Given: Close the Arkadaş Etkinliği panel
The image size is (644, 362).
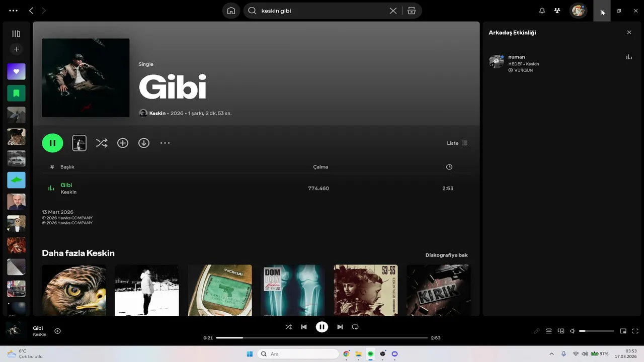Looking at the screenshot, I should pyautogui.click(x=629, y=32).
